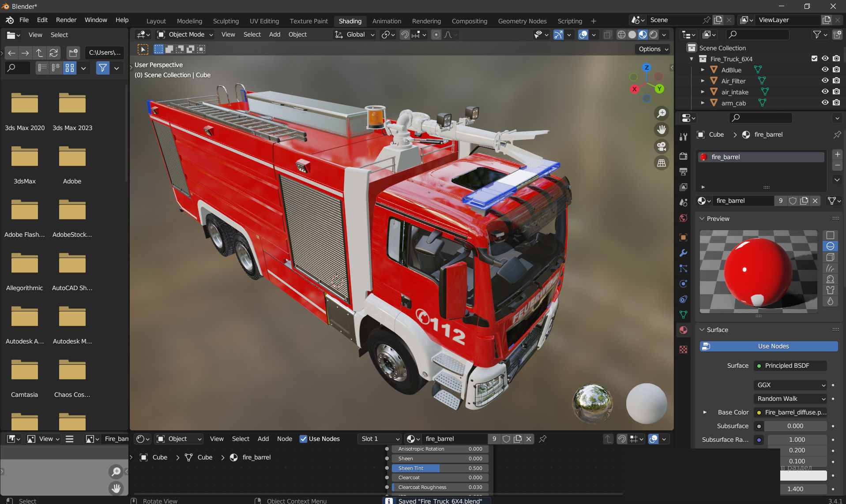
Task: Collapse the Fire_Truck_6X4 collection
Action: click(x=692, y=59)
